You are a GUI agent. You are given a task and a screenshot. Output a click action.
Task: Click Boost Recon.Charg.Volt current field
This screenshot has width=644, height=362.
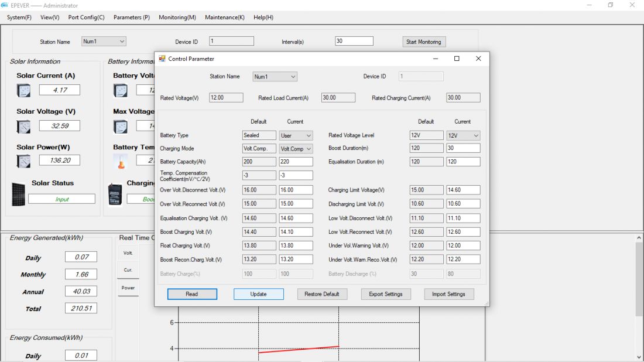pyautogui.click(x=296, y=259)
